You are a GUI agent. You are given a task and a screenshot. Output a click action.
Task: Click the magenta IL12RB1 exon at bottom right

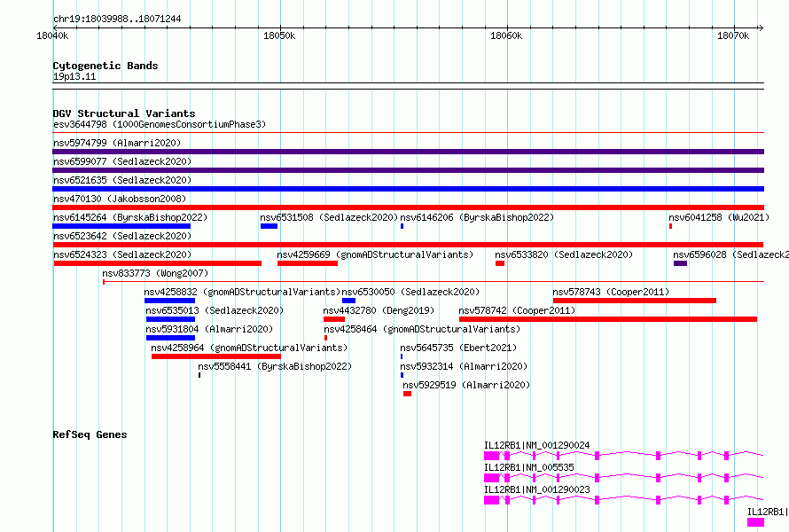(755, 522)
